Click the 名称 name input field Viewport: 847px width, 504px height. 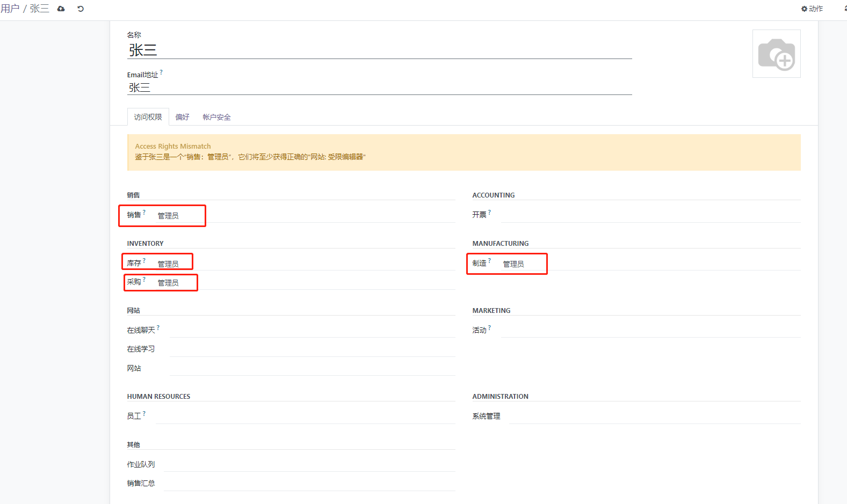coord(379,50)
